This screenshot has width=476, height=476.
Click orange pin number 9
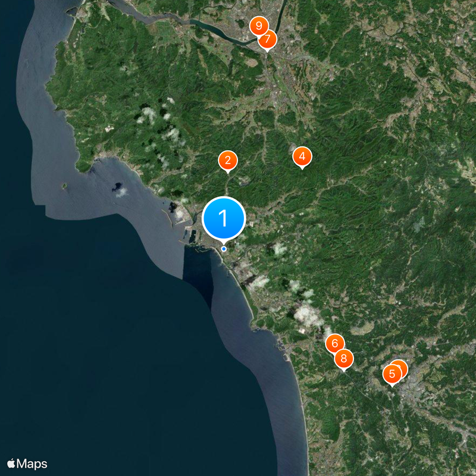click(259, 26)
